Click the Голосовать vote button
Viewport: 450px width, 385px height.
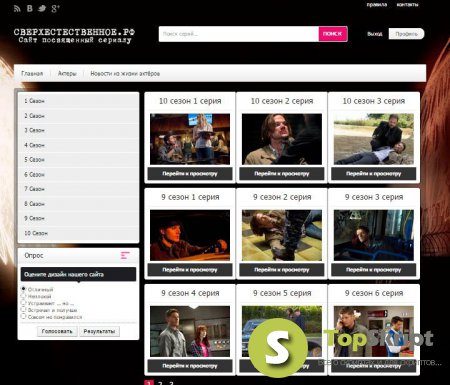[x=57, y=331]
